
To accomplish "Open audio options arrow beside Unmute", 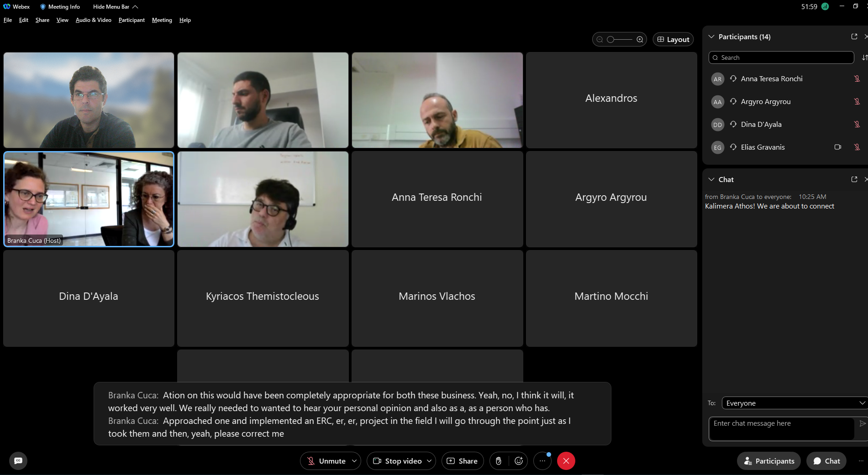I will (354, 461).
